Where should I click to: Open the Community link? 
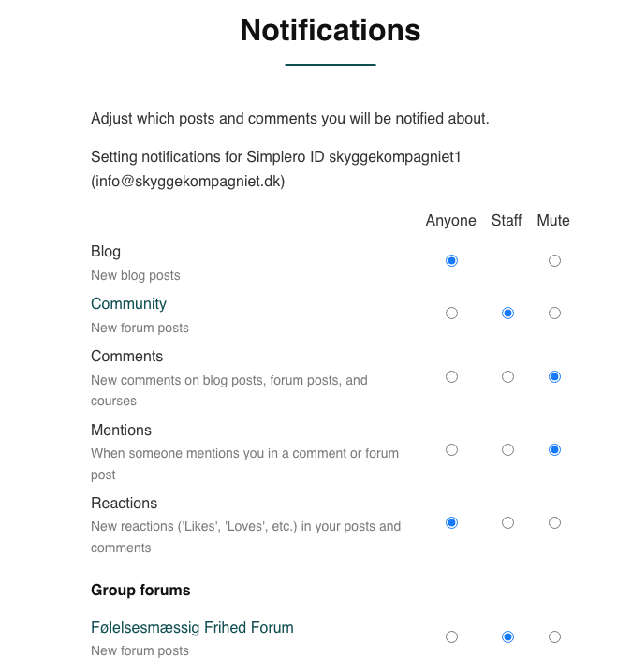[x=128, y=304]
